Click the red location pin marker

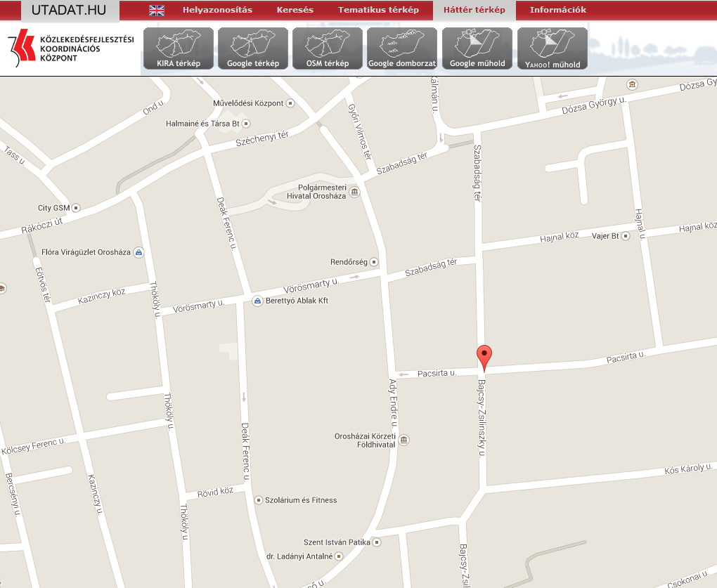tap(484, 357)
